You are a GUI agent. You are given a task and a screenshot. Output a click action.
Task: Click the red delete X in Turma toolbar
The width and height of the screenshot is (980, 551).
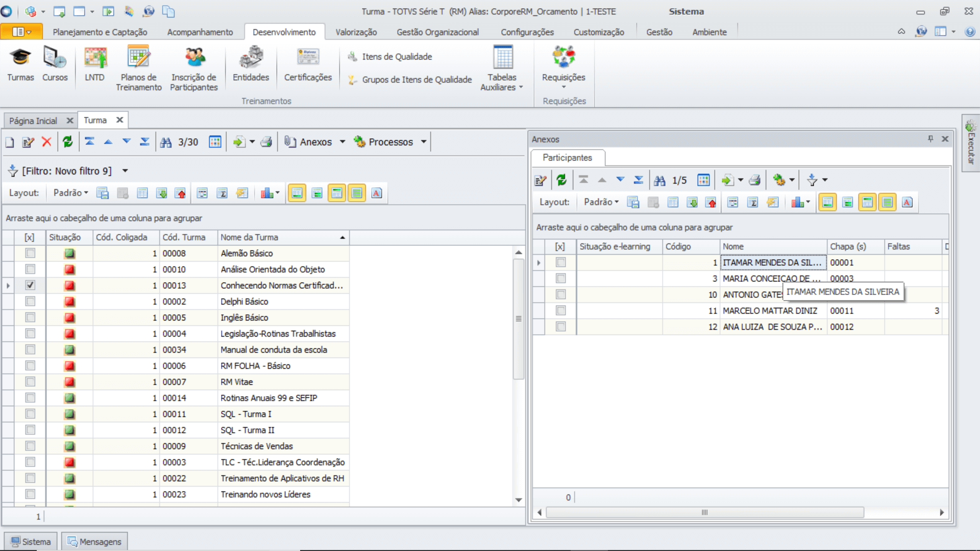pos(46,142)
